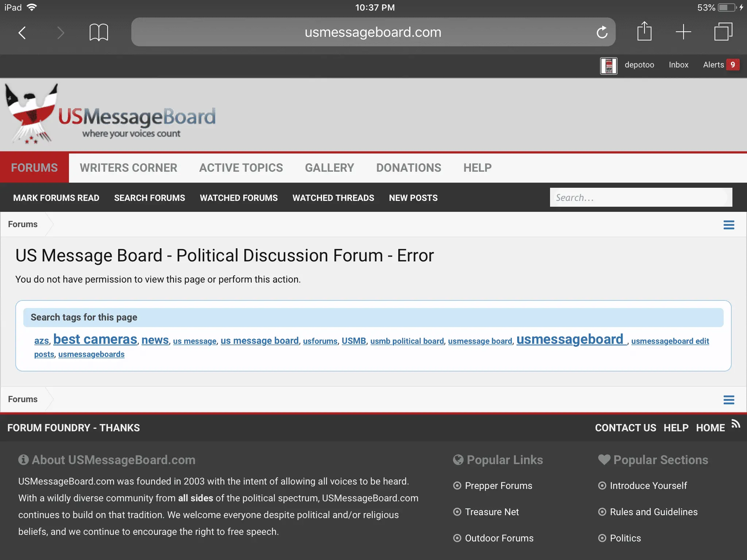Tap the alerts count badge 9
This screenshot has width=747, height=560.
coord(732,65)
